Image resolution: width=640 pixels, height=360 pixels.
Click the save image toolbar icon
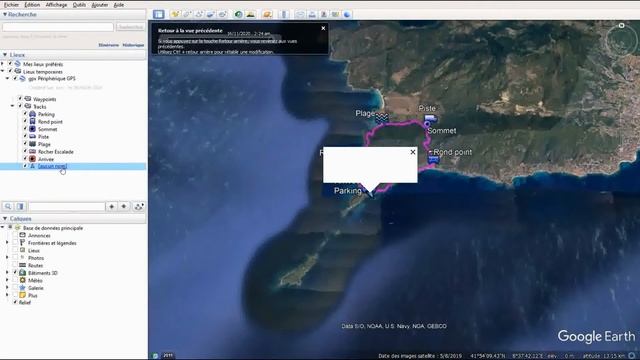[x=324, y=14]
